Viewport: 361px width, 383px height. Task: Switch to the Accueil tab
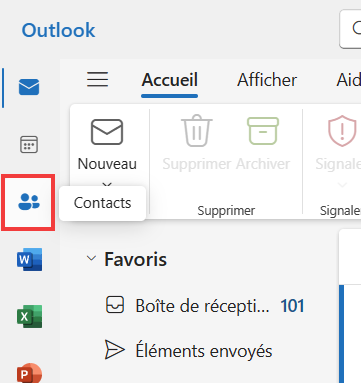coord(170,80)
